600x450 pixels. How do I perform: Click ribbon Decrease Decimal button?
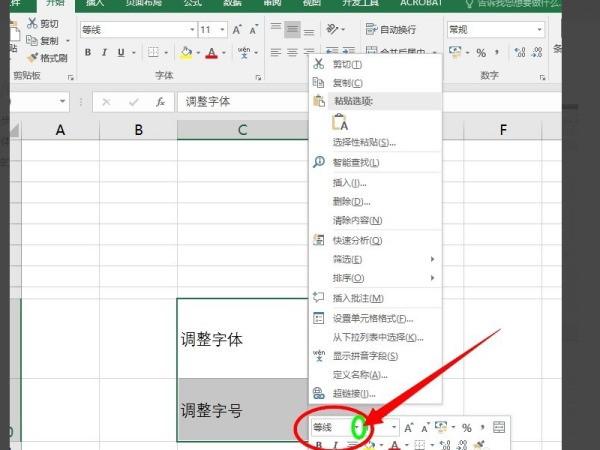tap(537, 52)
